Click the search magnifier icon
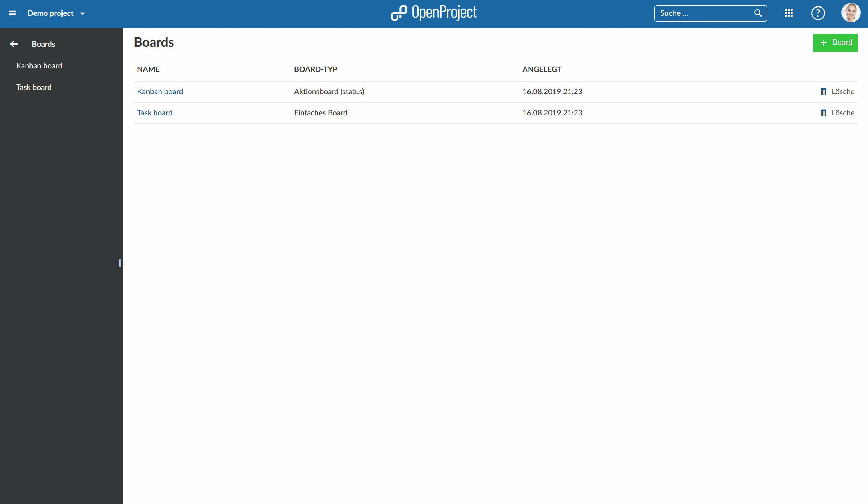Screen dimensions: 868x504 coord(757,13)
